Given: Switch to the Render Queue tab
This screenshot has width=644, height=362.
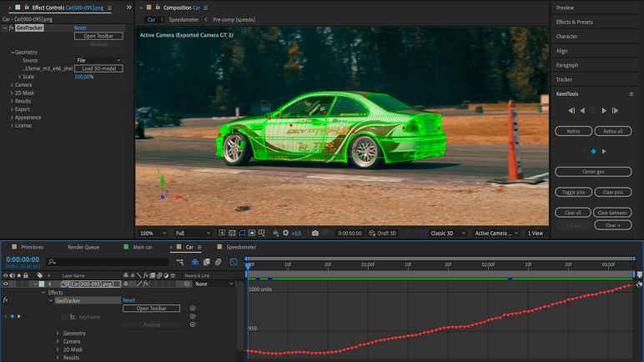Looking at the screenshot, I should [83, 248].
